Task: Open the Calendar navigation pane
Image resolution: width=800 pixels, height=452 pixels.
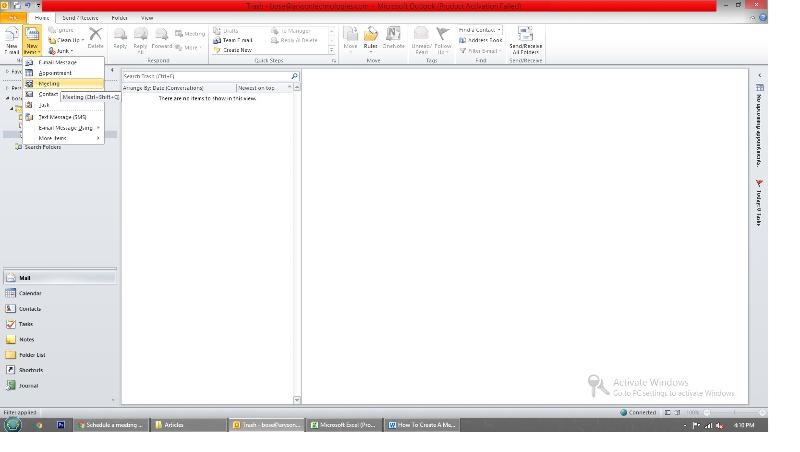Action: click(60, 293)
